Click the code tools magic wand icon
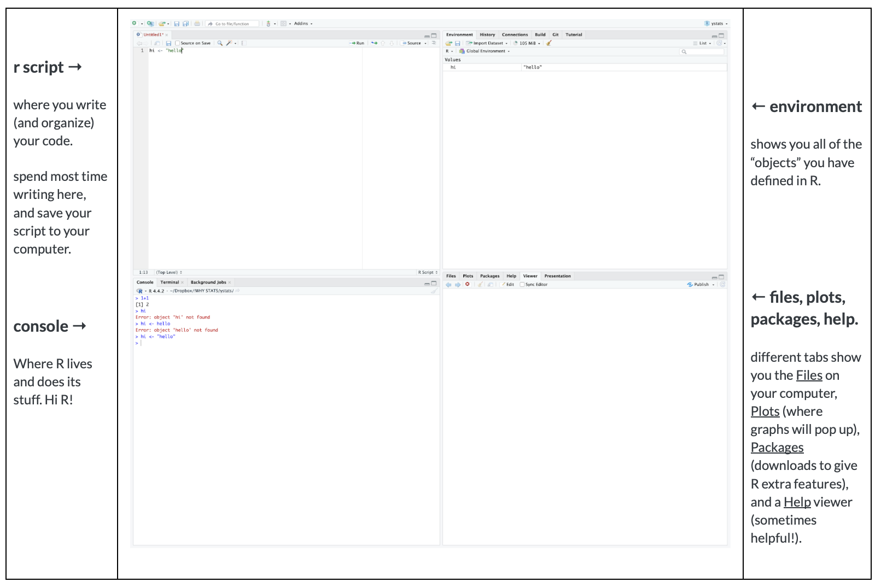Viewport: 875px width, 588px height. click(x=229, y=43)
